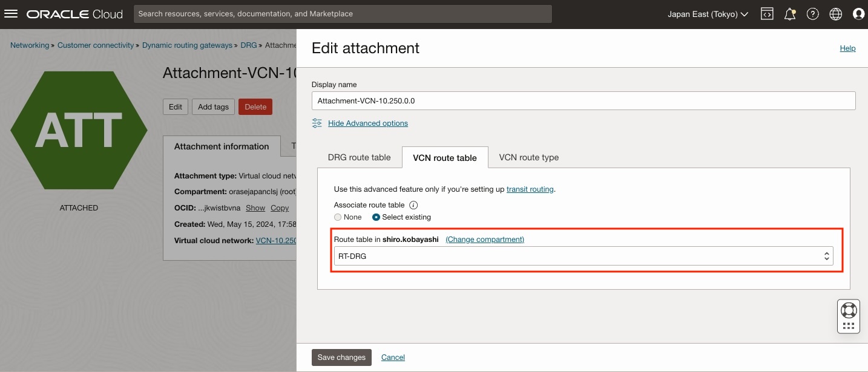The image size is (868, 372).
Task: Launch Cloud Shell from the top bar
Action: click(x=767, y=13)
